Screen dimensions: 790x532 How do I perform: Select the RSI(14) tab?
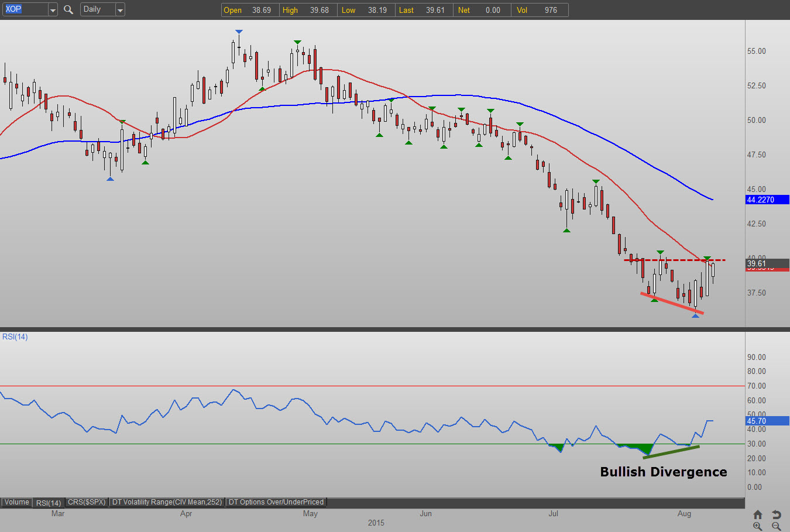pos(49,503)
